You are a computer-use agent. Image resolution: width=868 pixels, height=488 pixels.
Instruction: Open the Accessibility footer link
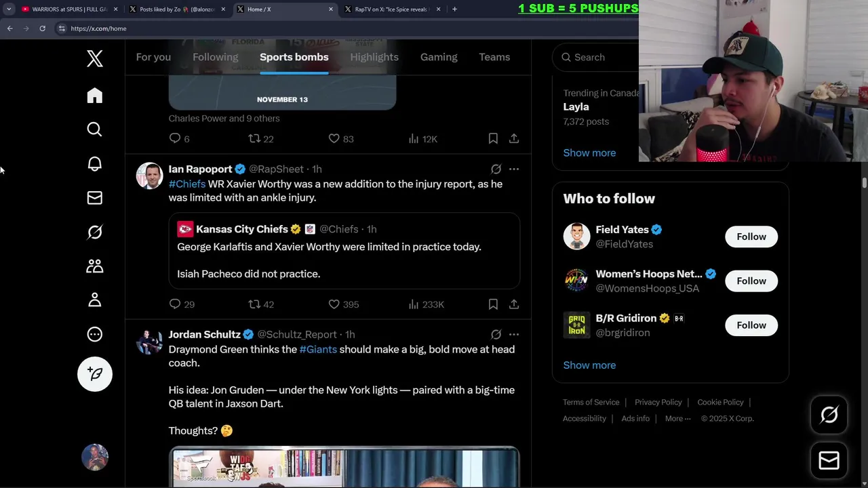pyautogui.click(x=584, y=418)
